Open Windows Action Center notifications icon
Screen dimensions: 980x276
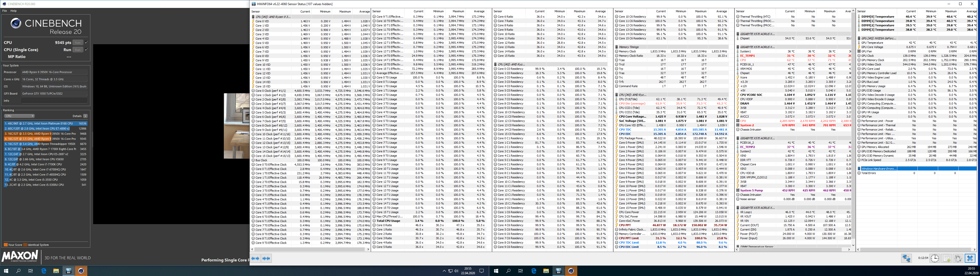[x=481, y=271]
